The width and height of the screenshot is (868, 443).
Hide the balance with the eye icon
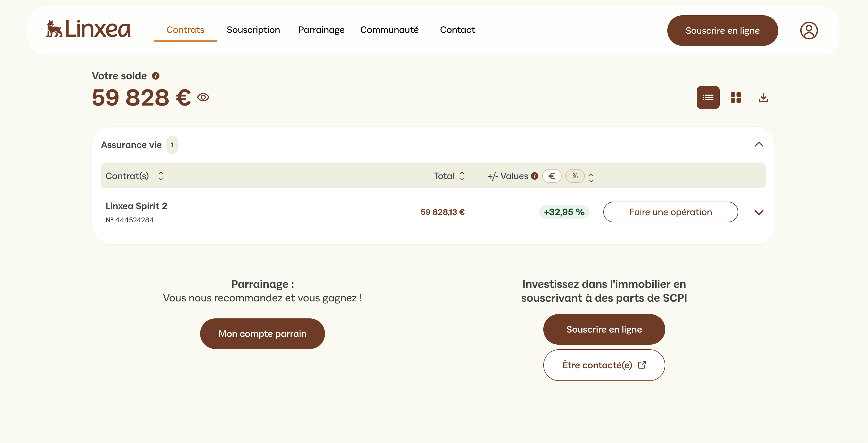(203, 97)
